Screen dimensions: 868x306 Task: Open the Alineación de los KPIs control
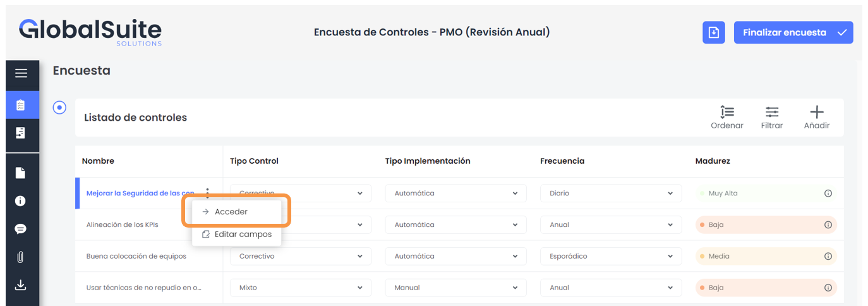122,225
